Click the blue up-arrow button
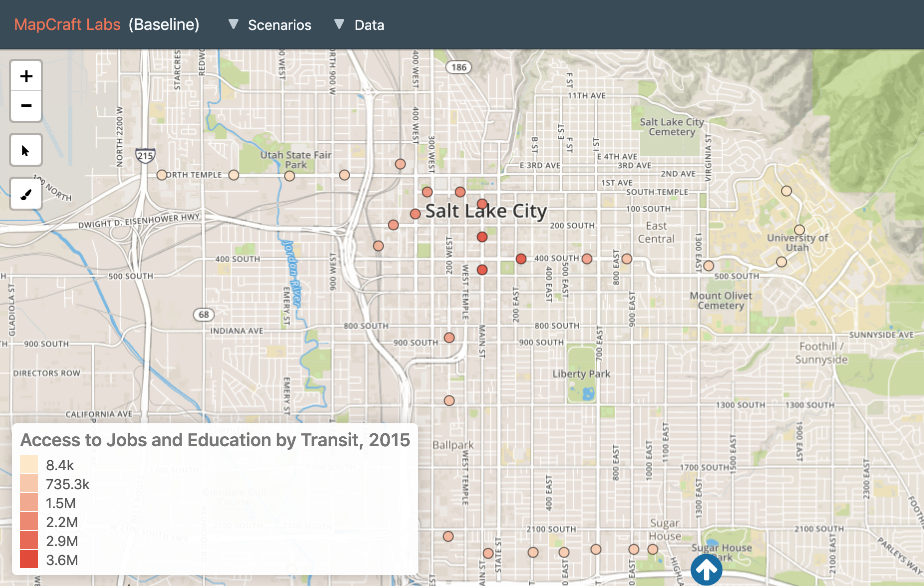This screenshot has height=586, width=924. (x=706, y=570)
